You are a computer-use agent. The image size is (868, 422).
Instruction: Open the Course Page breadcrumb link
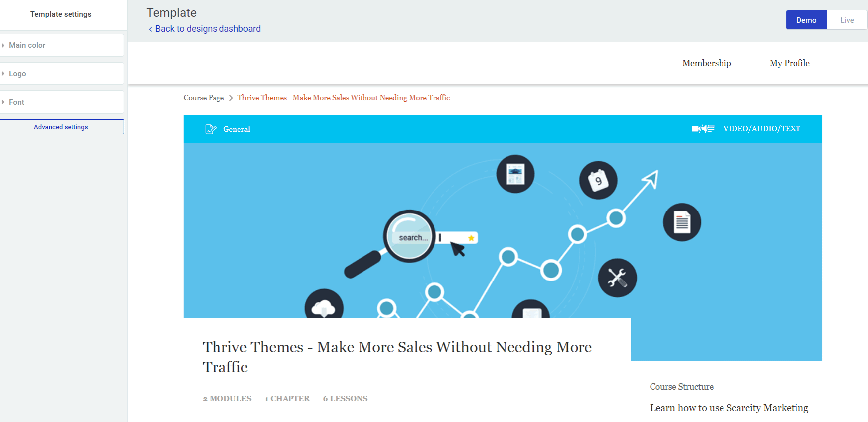click(x=204, y=98)
